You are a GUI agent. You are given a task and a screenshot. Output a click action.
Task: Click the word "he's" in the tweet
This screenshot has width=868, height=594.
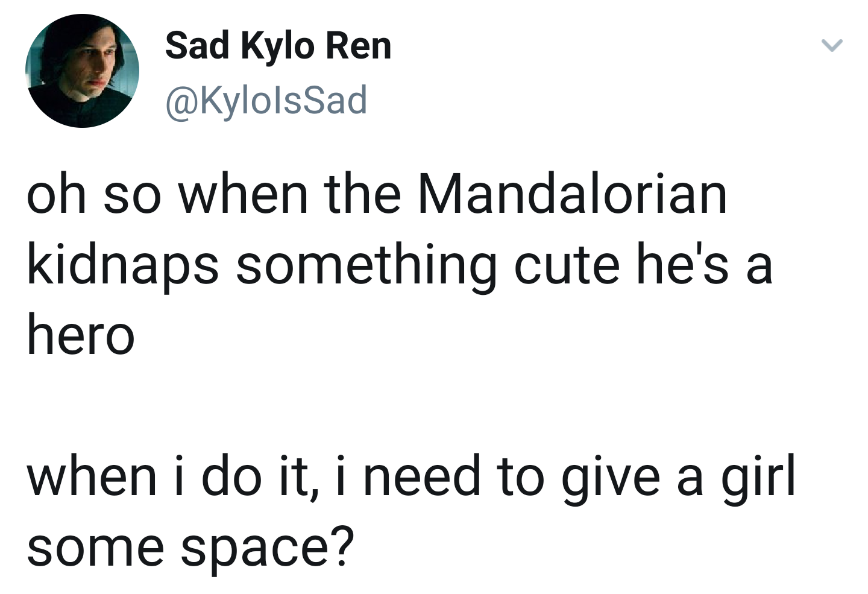pos(682,266)
